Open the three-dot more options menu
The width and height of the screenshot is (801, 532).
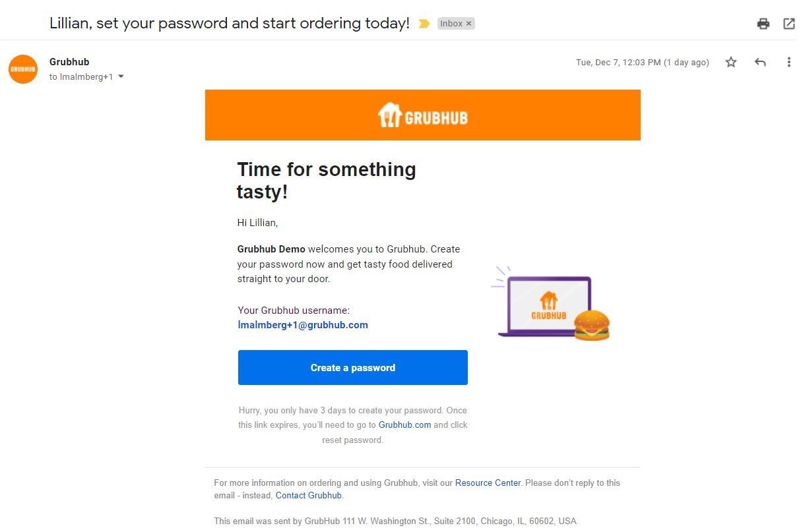788,62
